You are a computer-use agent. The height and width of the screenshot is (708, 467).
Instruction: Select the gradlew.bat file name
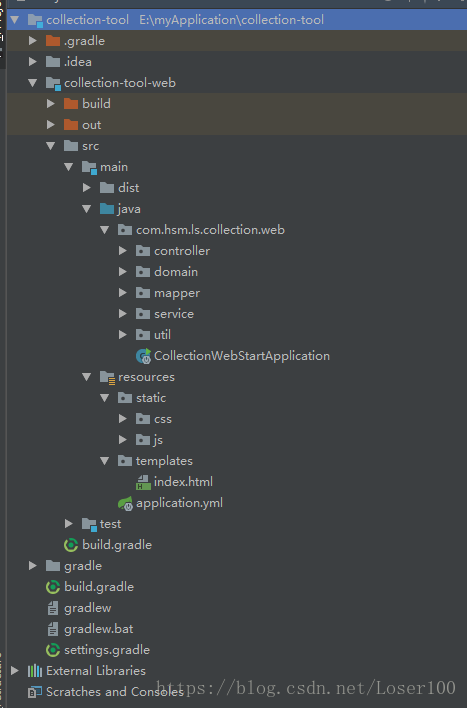pyautogui.click(x=98, y=629)
